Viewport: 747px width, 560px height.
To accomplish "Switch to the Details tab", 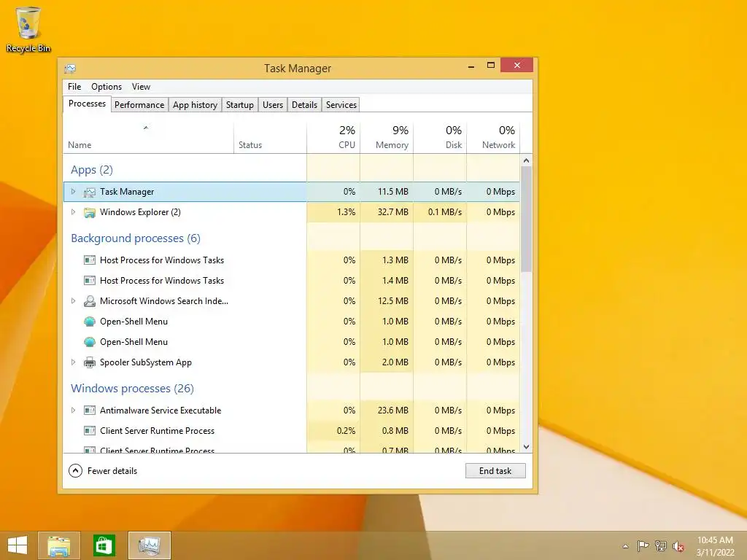I will tap(304, 105).
